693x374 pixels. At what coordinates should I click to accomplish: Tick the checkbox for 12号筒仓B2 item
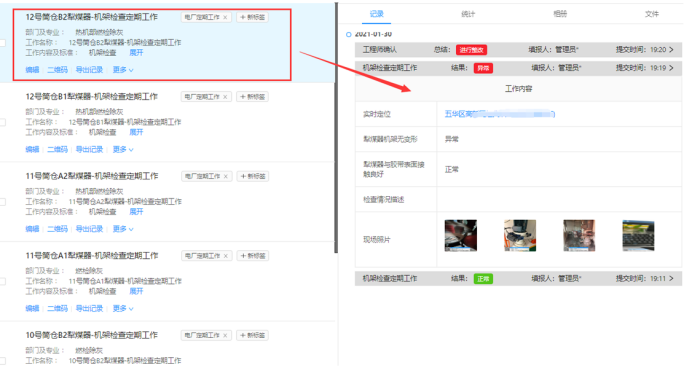click(x=2, y=43)
